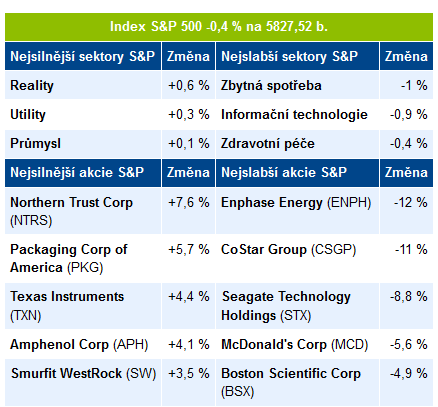
Task: Select the Nejsilnější sektory S&P column header
Action: tap(83, 56)
